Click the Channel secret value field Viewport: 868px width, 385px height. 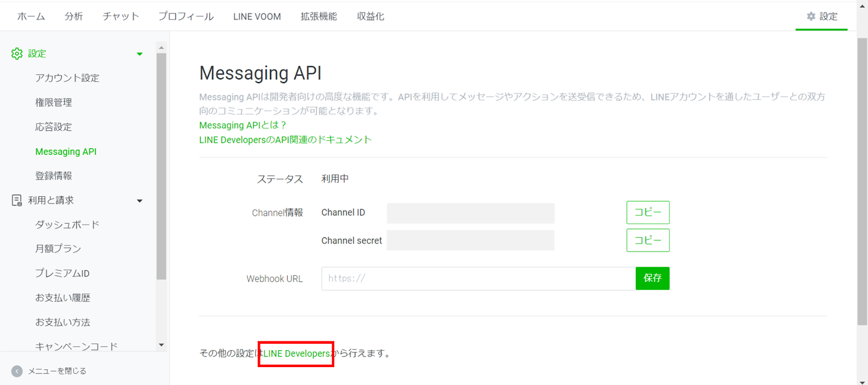[x=471, y=240]
